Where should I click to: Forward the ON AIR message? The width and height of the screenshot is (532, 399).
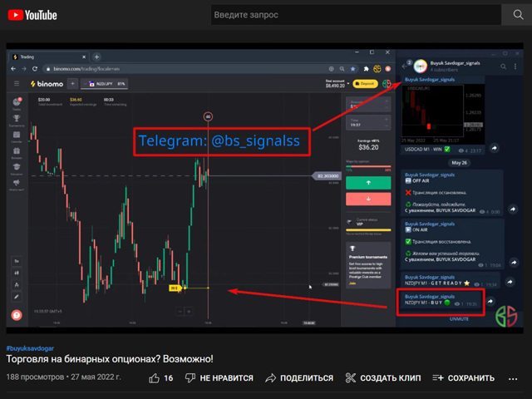[514, 263]
